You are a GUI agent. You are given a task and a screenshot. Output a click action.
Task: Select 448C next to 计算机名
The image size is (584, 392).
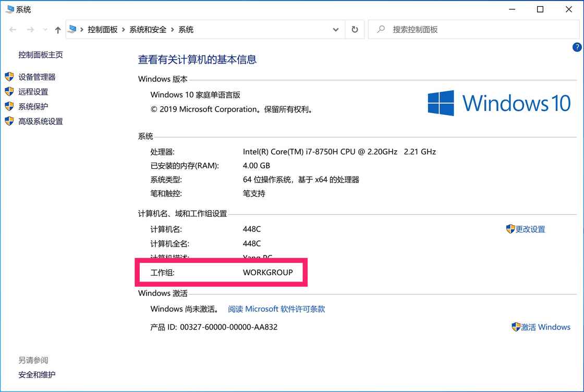click(x=252, y=229)
